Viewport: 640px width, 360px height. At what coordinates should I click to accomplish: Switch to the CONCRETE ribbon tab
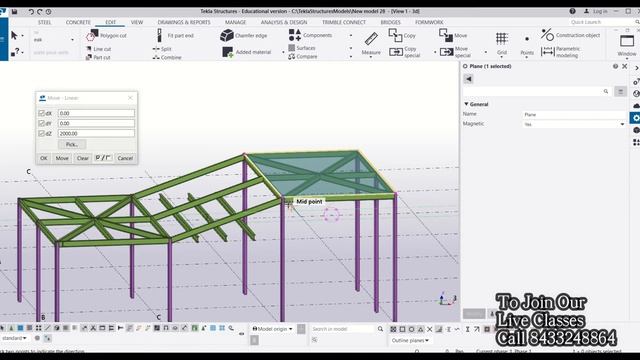(78, 22)
